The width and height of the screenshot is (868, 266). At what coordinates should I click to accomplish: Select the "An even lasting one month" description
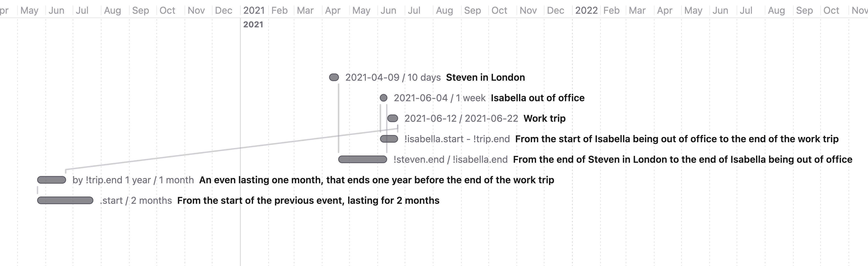pyautogui.click(x=376, y=180)
